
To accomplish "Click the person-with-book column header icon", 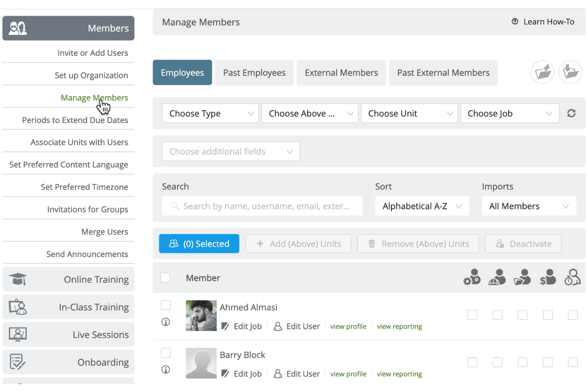I will (x=497, y=277).
